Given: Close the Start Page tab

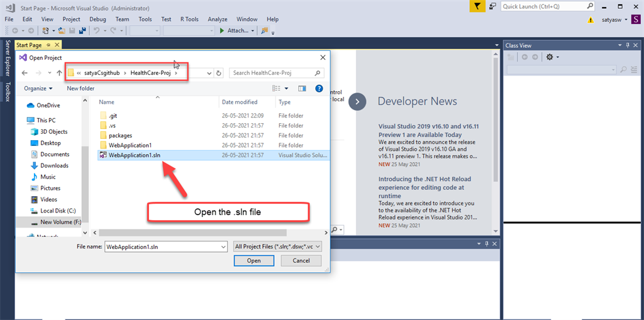Looking at the screenshot, I should (56, 45).
